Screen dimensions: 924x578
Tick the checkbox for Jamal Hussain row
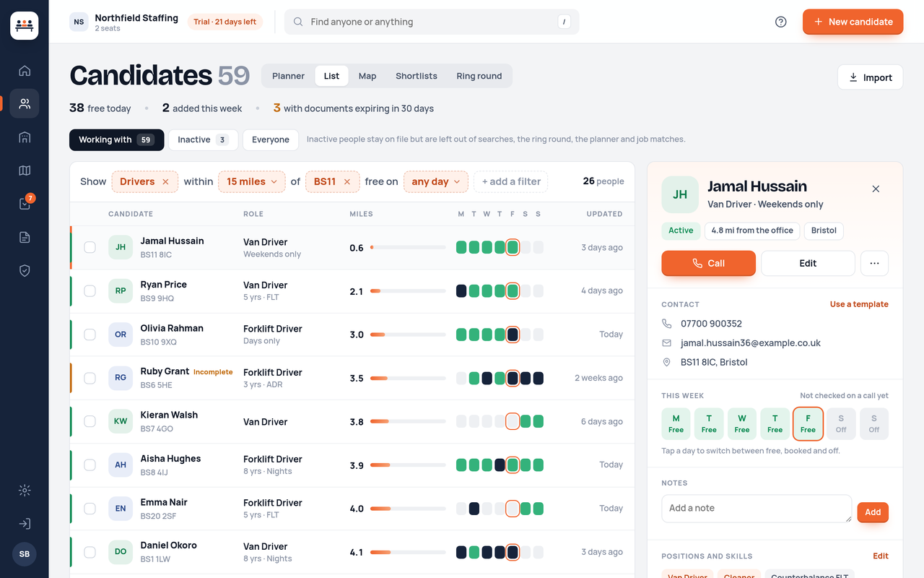coord(90,247)
